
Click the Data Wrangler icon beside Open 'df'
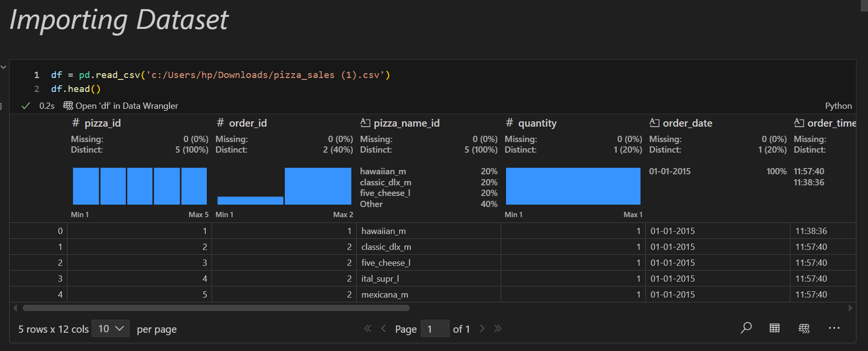click(68, 105)
